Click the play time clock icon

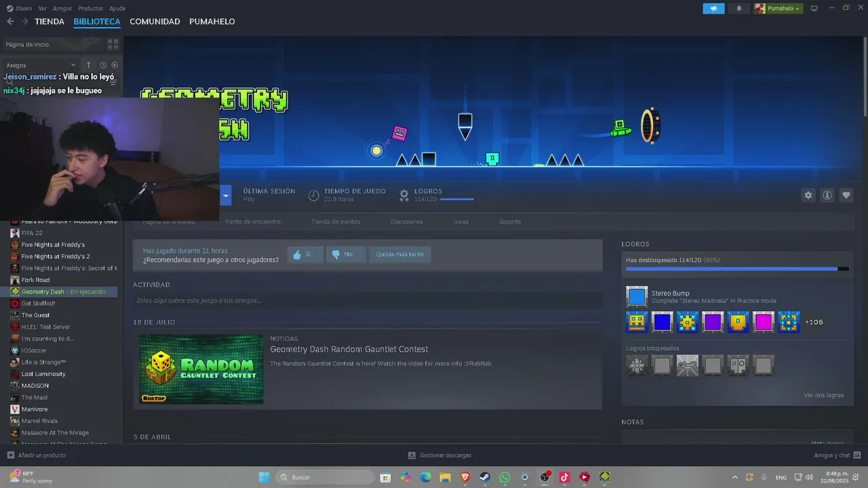tap(313, 195)
